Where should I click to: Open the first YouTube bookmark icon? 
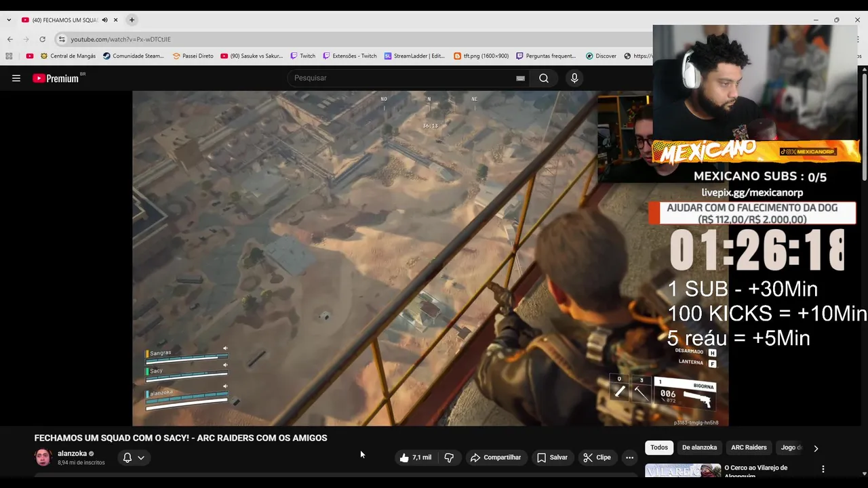pos(29,56)
